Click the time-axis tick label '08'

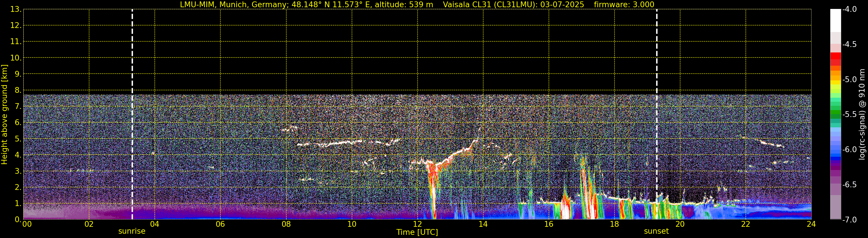click(286, 224)
